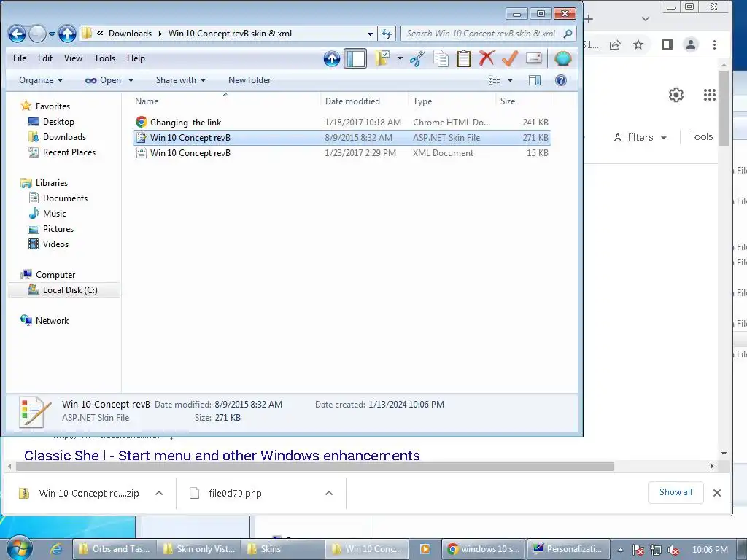Click the Open command button
This screenshot has height=560, width=747.
(x=104, y=80)
